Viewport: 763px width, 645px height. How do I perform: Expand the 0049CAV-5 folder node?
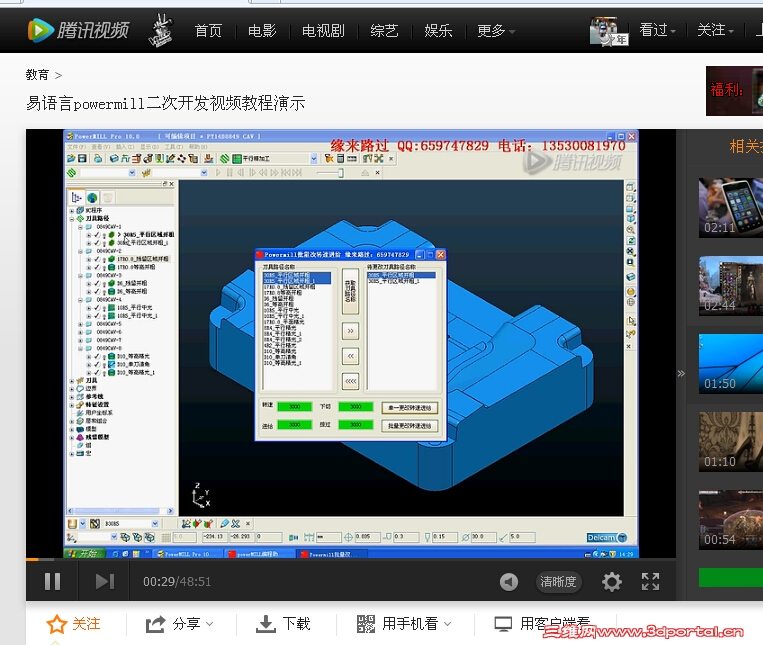[80, 324]
